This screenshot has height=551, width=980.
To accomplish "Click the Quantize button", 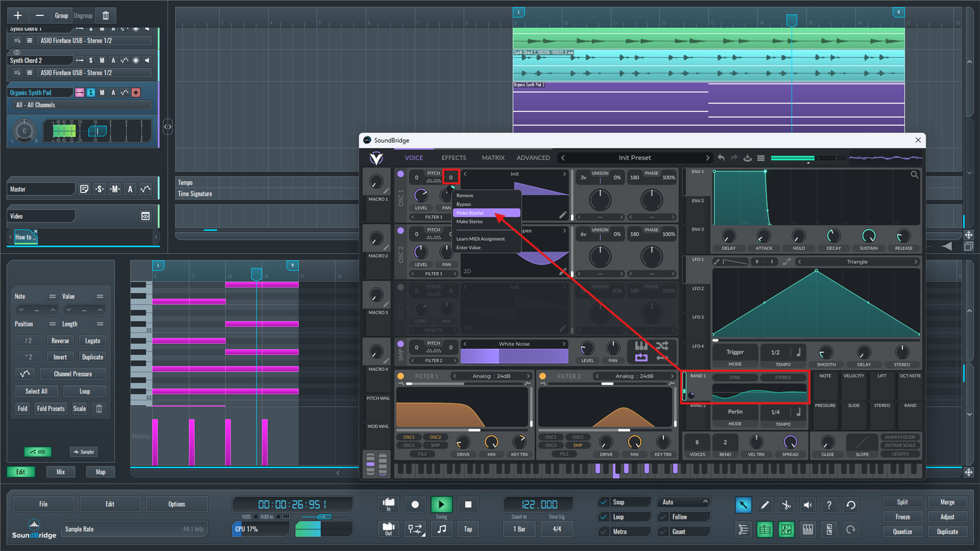I will 902,532.
